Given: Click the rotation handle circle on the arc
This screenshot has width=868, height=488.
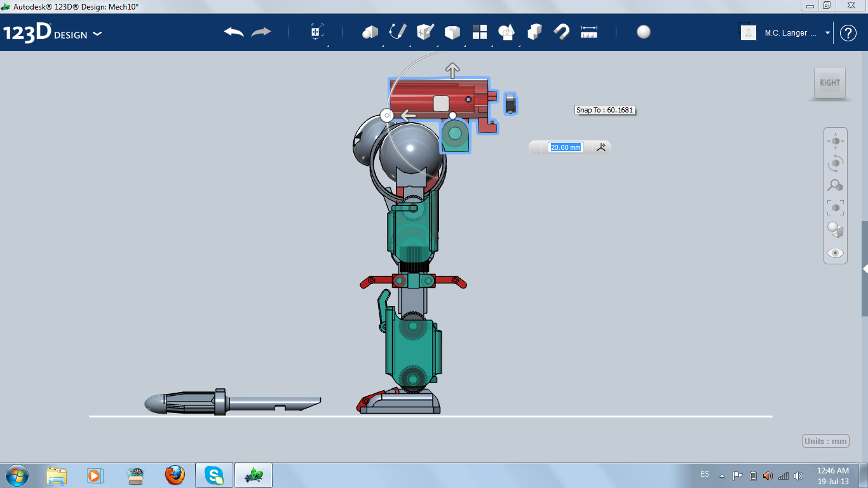Looking at the screenshot, I should 386,115.
